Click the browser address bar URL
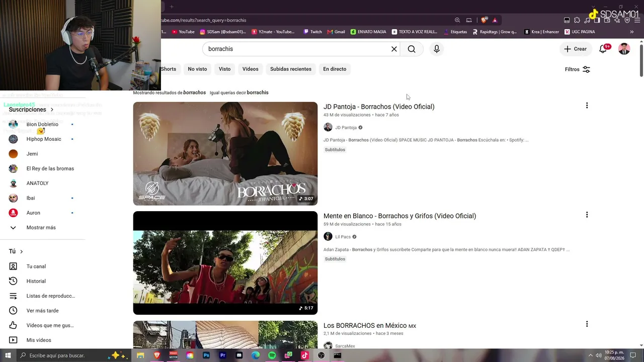Viewport: 644px width, 362px height. coord(204,20)
